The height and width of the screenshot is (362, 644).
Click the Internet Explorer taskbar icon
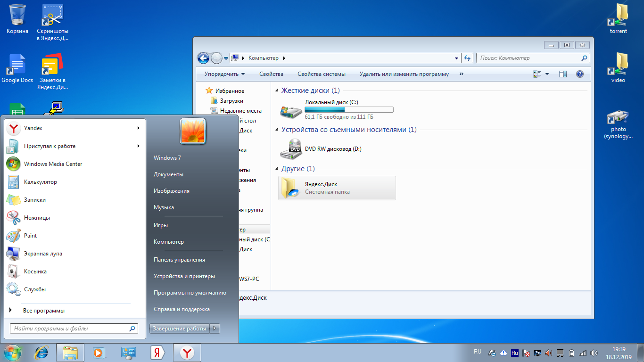tap(42, 352)
